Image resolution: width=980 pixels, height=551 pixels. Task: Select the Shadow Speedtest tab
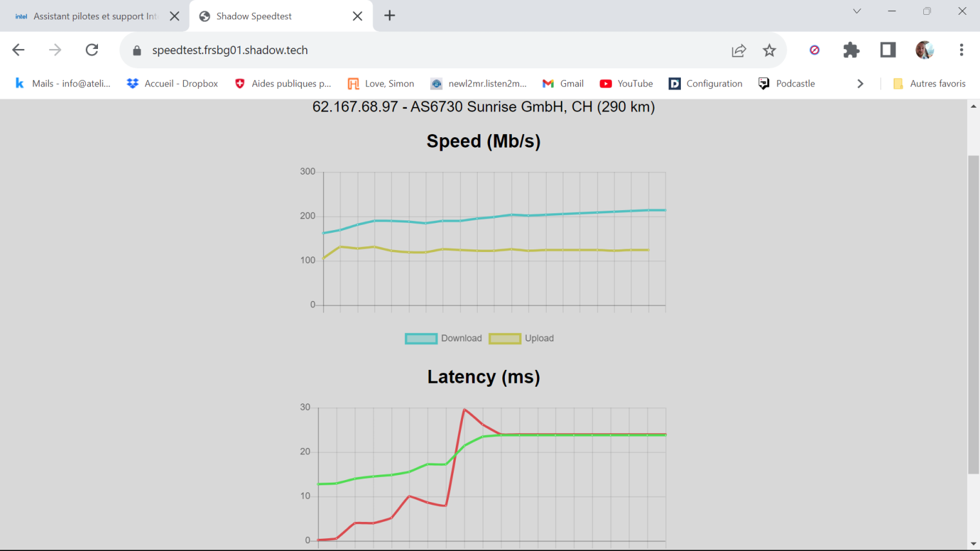280,16
